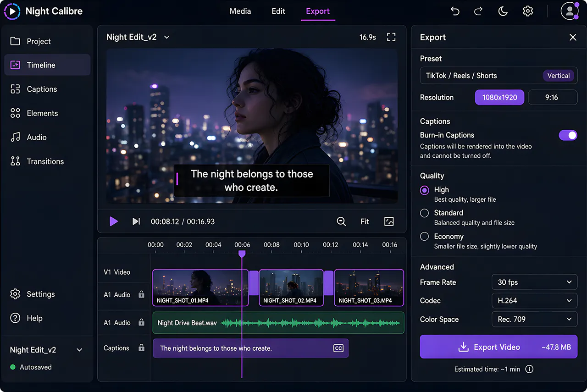Click the zoom out magnifier icon
Viewport: 587px width, 392px height.
click(x=341, y=221)
